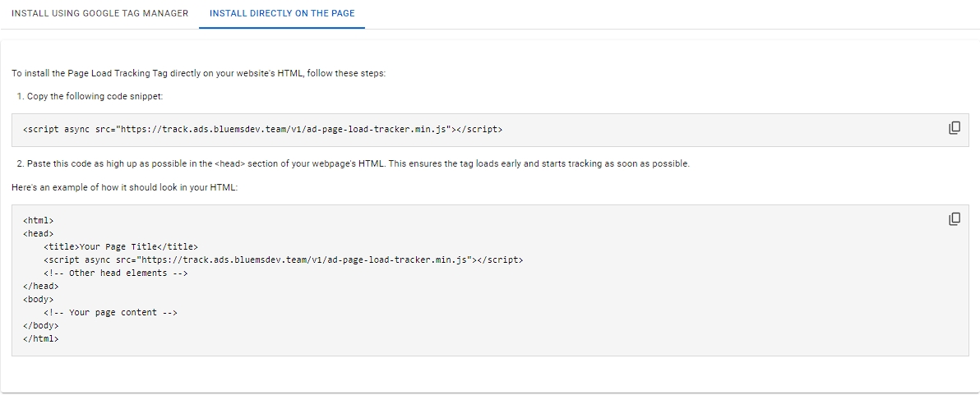Click the 'Your page content' comment line
This screenshot has height=395, width=980.
point(111,312)
